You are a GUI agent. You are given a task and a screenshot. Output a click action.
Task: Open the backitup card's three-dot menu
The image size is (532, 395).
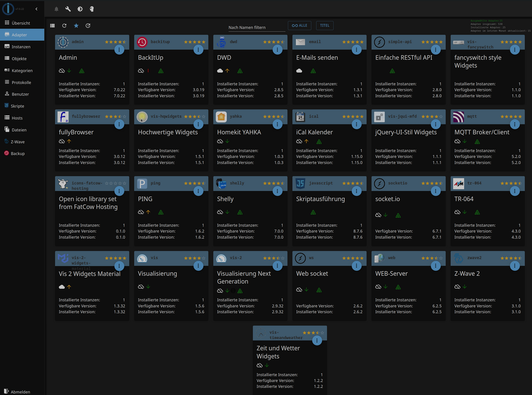click(198, 50)
